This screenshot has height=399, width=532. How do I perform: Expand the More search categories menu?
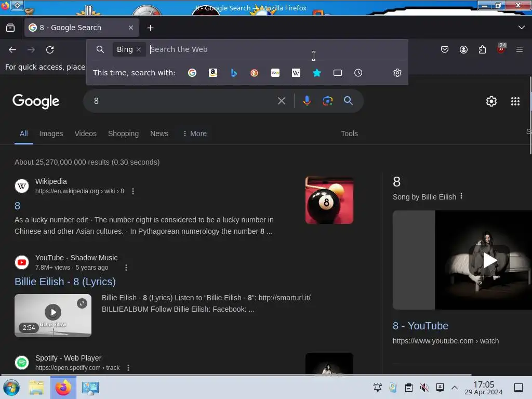(x=195, y=134)
